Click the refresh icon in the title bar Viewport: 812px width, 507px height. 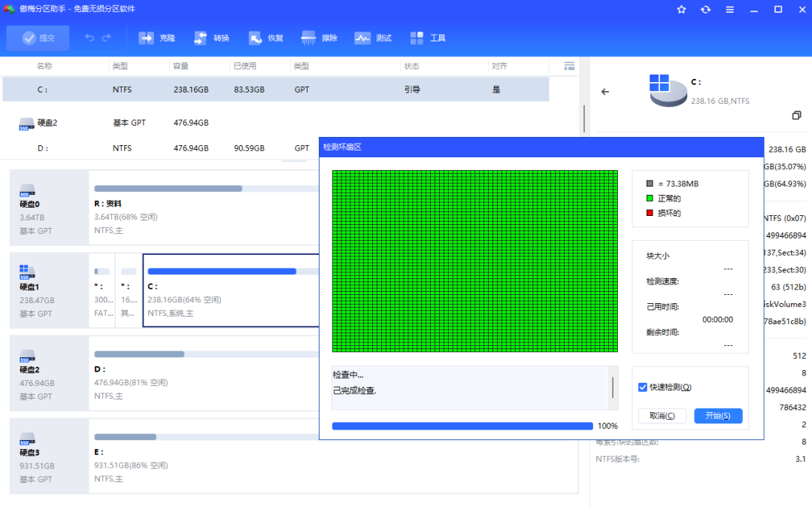point(705,10)
